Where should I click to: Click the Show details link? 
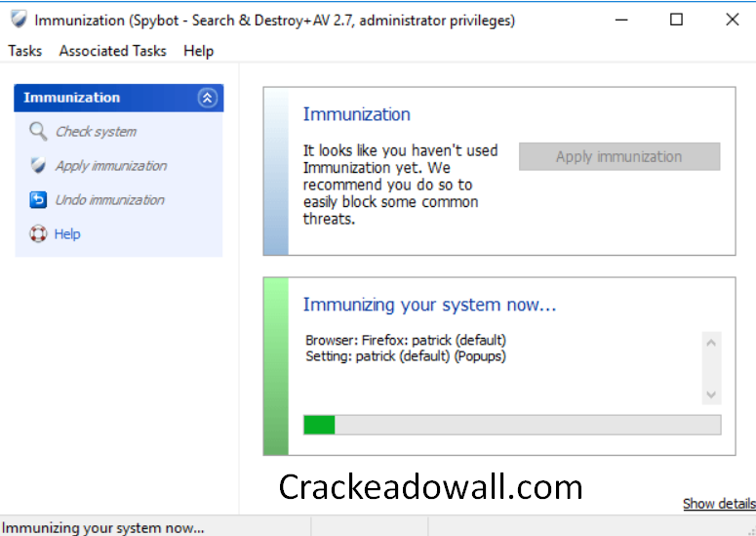719,504
